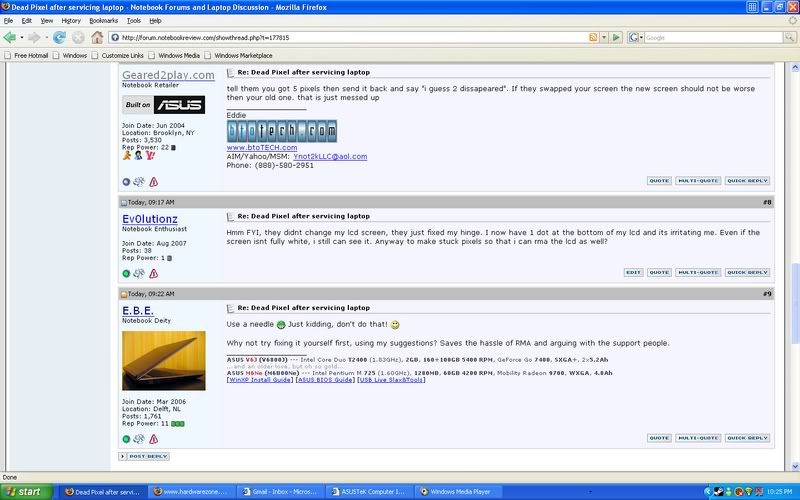The height and width of the screenshot is (500, 800).
Task: Click the search magnifier icon
Action: [789, 37]
